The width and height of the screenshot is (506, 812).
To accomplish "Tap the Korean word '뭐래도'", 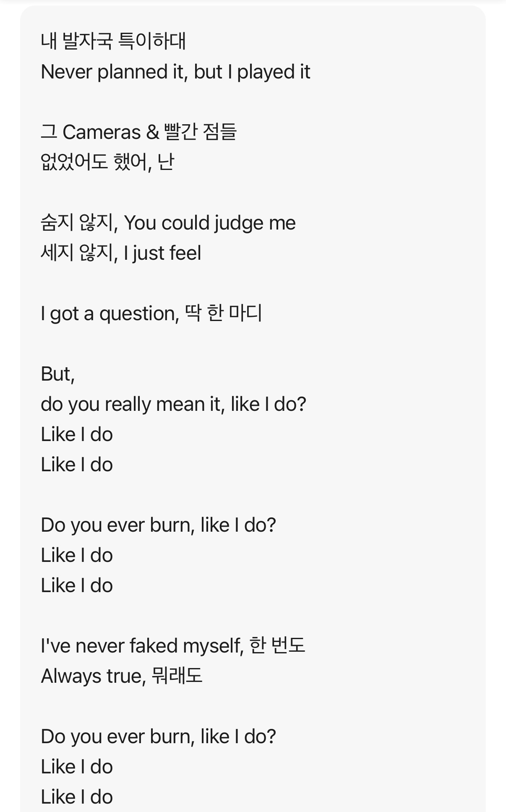I will coord(177,676).
